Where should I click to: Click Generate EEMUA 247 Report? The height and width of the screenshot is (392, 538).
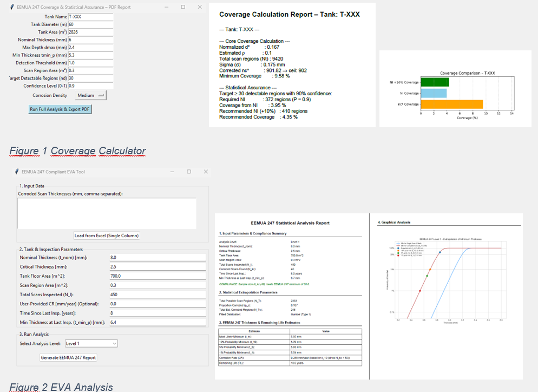[x=68, y=358]
